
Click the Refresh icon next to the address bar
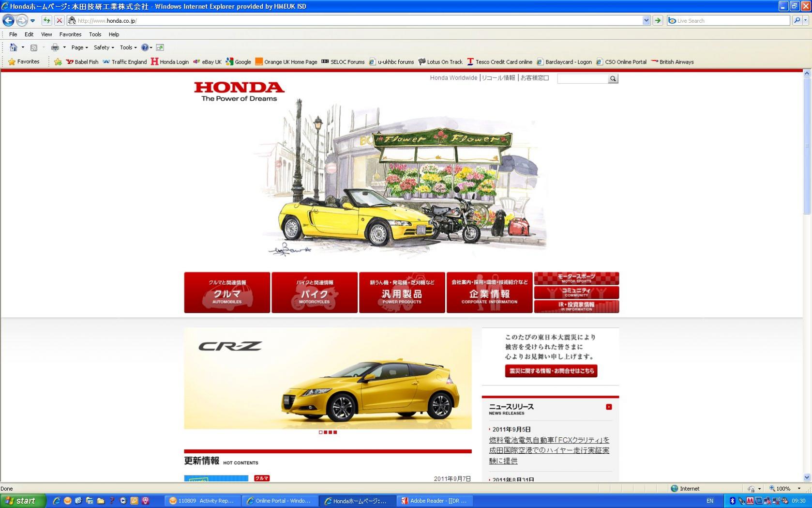pos(46,20)
